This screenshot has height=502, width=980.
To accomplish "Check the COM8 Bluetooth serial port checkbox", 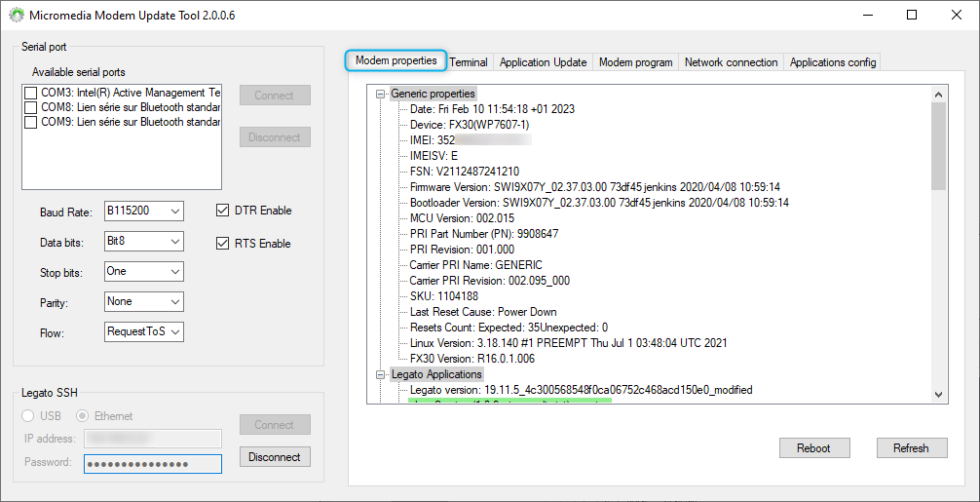I will pos(31,108).
